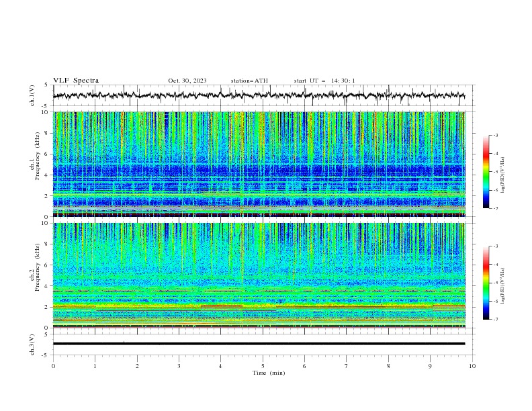The image size is (532, 411).
Task: Click time axis tick label "4"
Action: pyautogui.click(x=220, y=366)
